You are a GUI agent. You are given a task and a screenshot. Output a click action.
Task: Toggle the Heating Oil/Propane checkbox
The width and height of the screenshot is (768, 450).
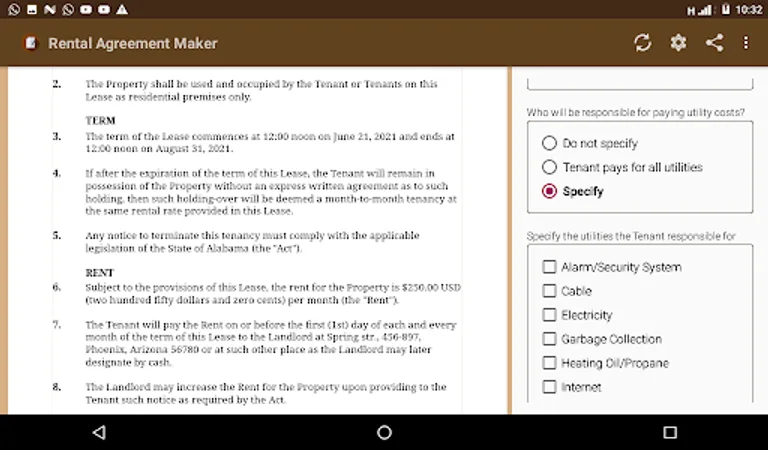pos(549,363)
